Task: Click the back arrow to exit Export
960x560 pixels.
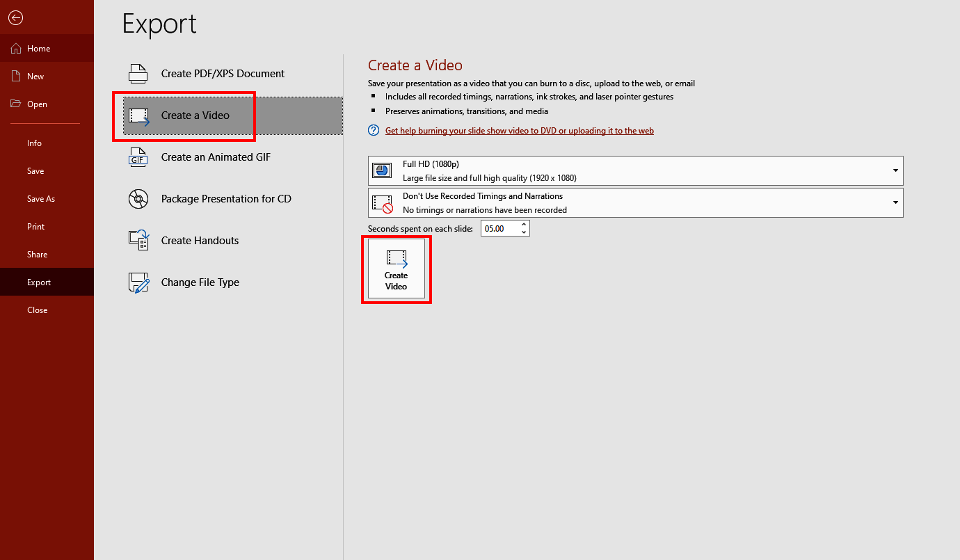Action: click(15, 17)
